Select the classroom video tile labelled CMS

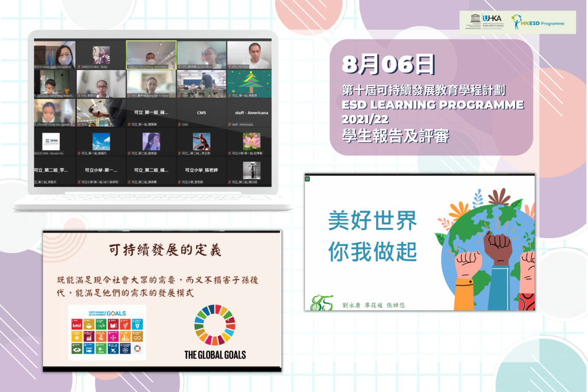[x=202, y=84]
